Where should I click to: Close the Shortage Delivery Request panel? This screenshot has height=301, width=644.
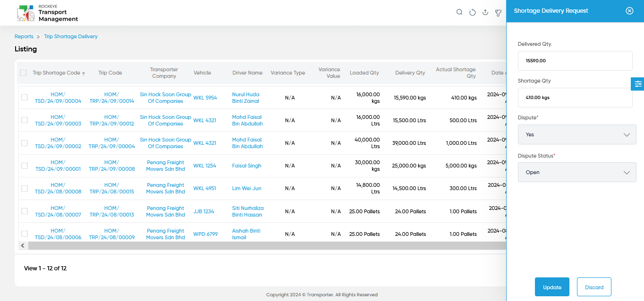point(629,11)
